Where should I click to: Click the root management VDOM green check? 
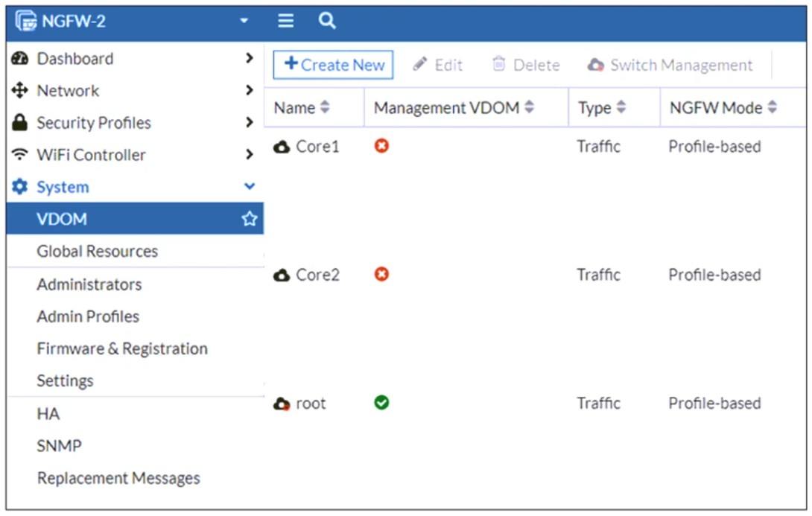pos(381,403)
